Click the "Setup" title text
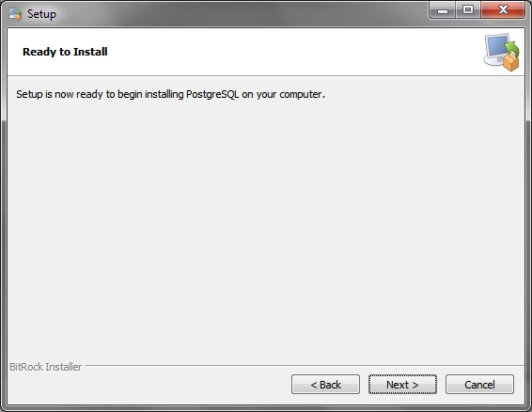This screenshot has width=532, height=412. point(41,14)
